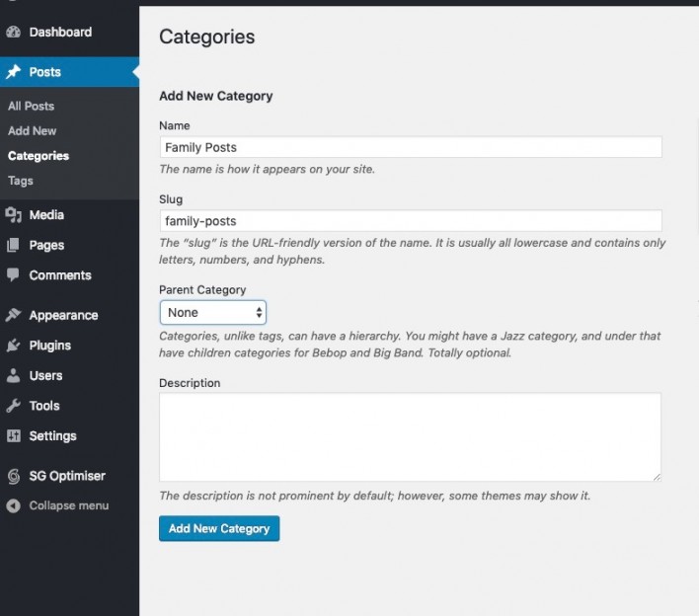This screenshot has width=699, height=616.
Task: Click the SG Optimiser swirl icon
Action: 14,476
